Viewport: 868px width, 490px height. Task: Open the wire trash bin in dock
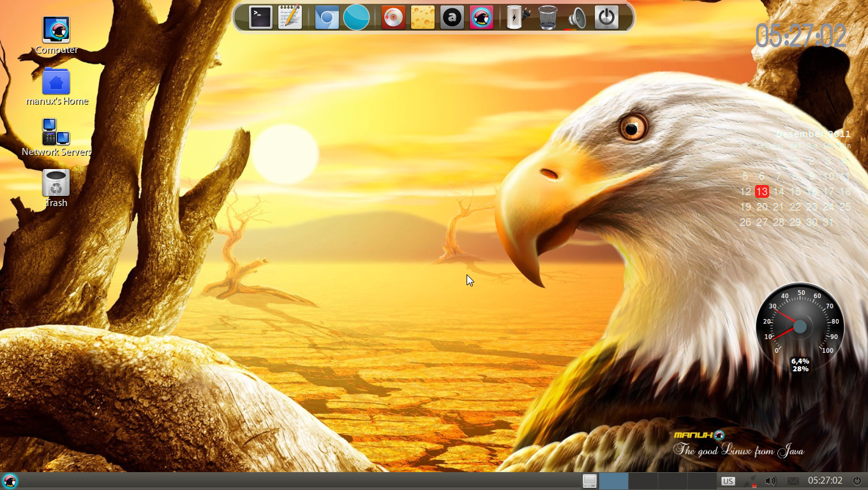pyautogui.click(x=548, y=17)
